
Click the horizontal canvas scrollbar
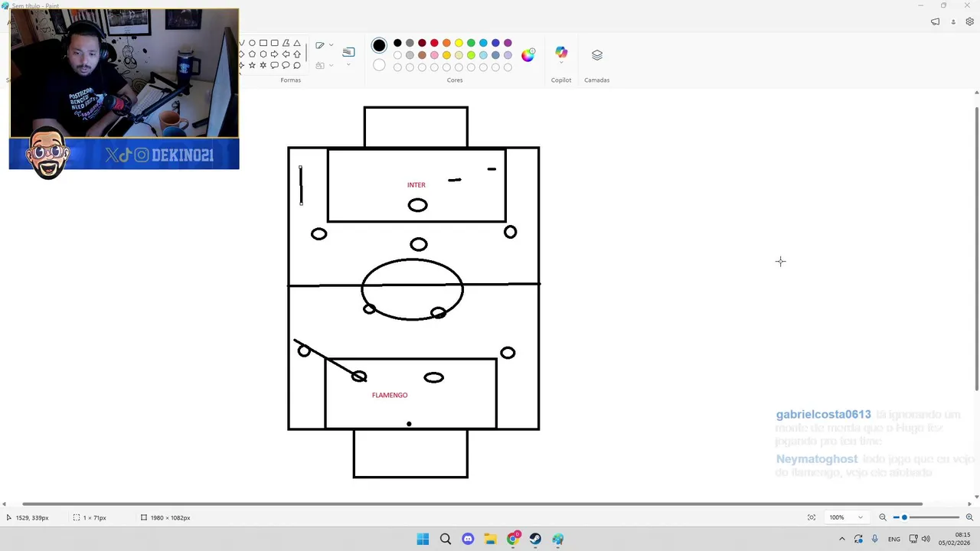pos(472,504)
